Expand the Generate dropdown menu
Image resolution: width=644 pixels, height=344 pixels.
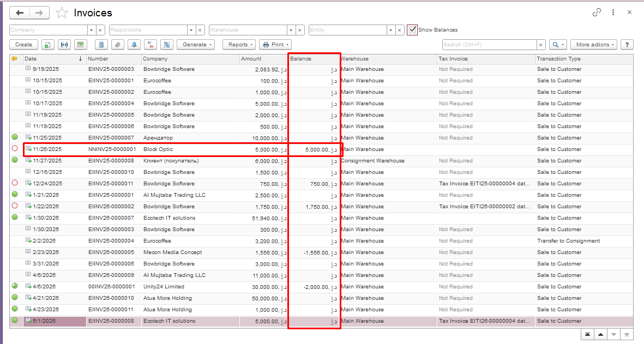click(x=196, y=44)
